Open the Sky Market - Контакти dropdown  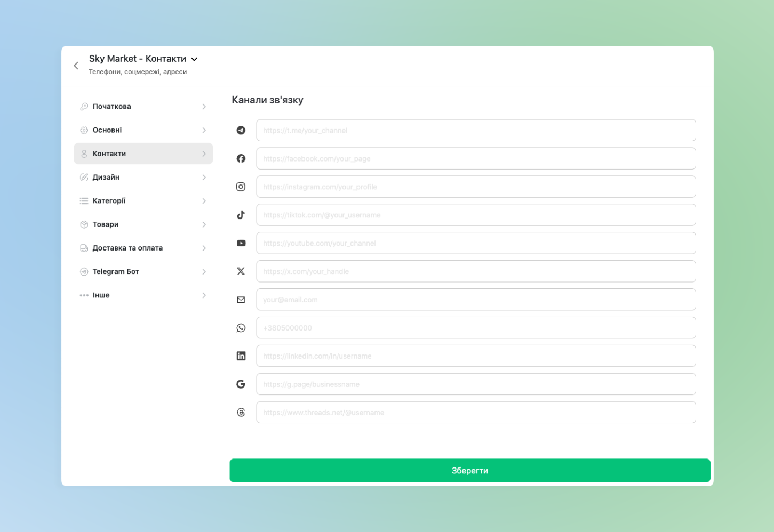(x=195, y=59)
